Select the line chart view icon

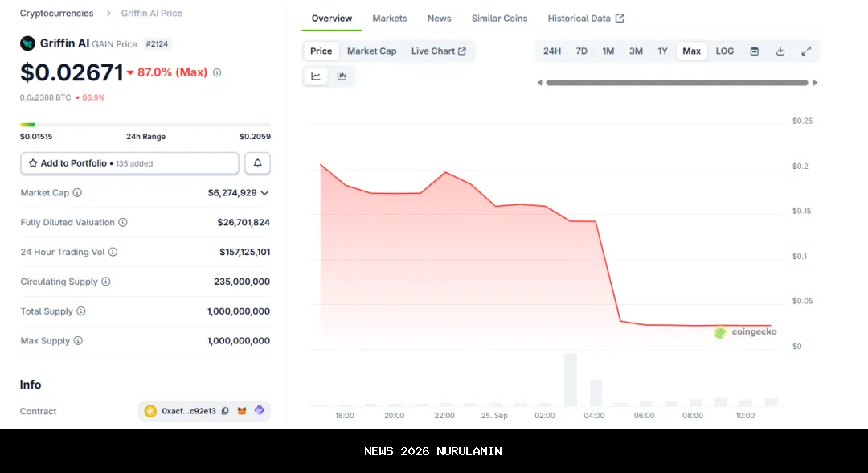tap(316, 76)
